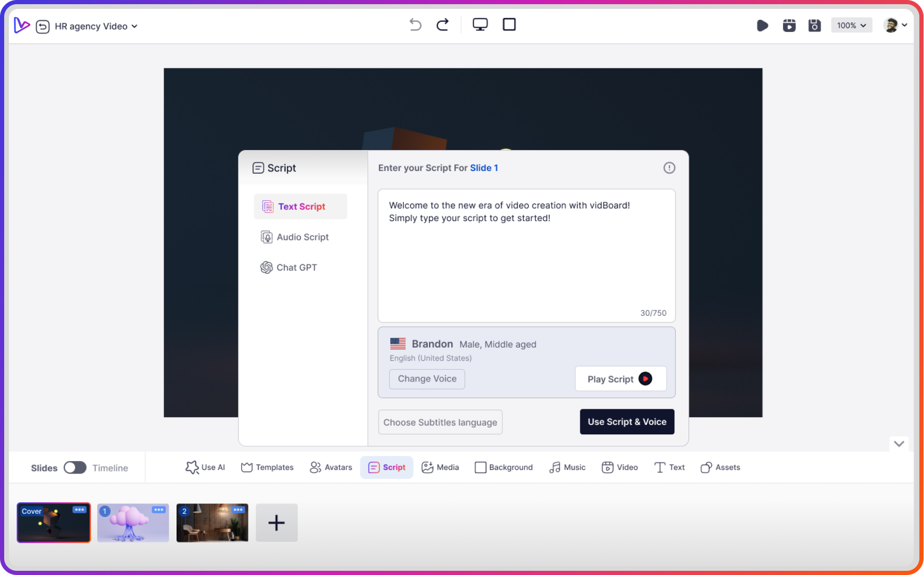The height and width of the screenshot is (575, 924).
Task: Open the account profile dropdown
Action: (x=895, y=25)
